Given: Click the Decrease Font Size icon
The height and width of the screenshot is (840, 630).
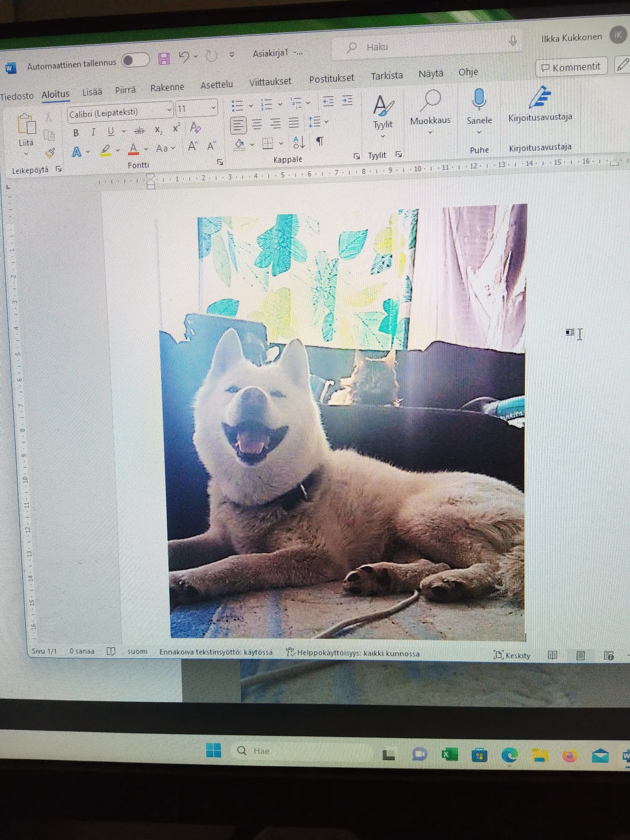Looking at the screenshot, I should click(211, 146).
